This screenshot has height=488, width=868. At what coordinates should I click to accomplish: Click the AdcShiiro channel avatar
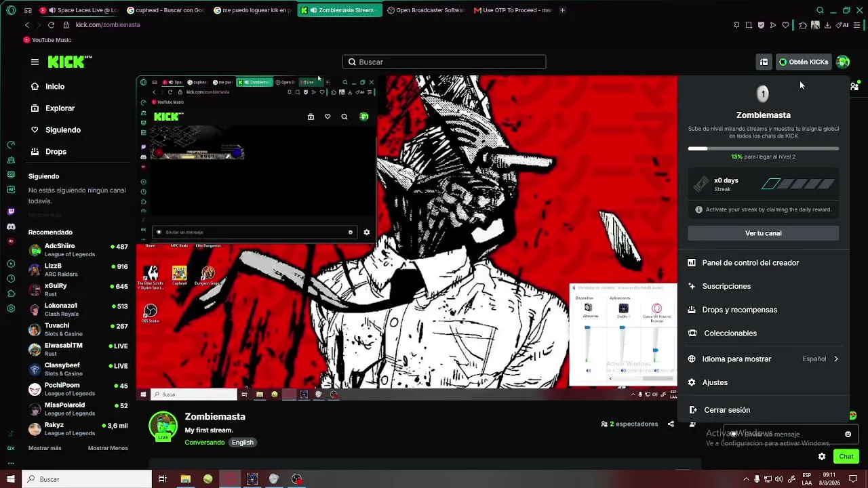[35, 250]
